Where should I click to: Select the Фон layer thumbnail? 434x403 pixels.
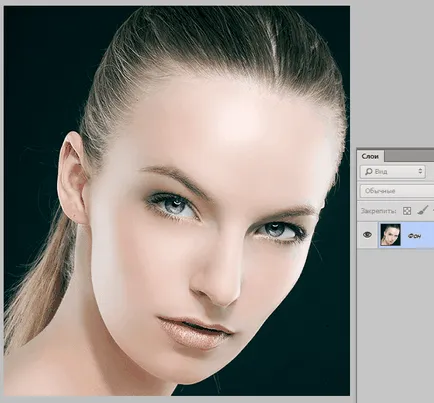coord(390,235)
